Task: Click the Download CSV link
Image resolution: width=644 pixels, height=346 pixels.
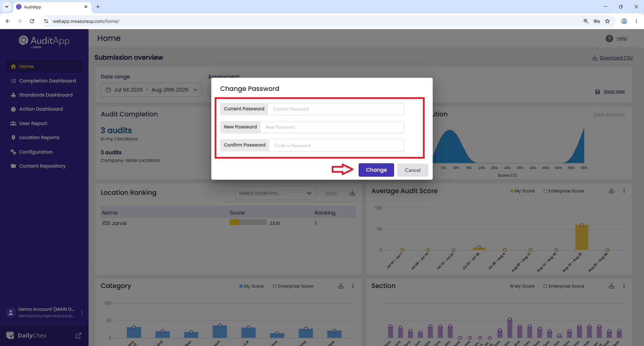Action: [616, 58]
